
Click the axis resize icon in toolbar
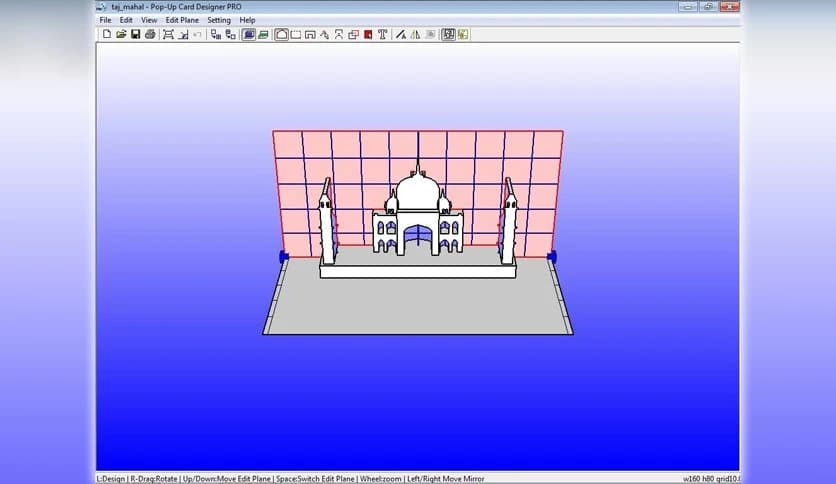coord(183,35)
